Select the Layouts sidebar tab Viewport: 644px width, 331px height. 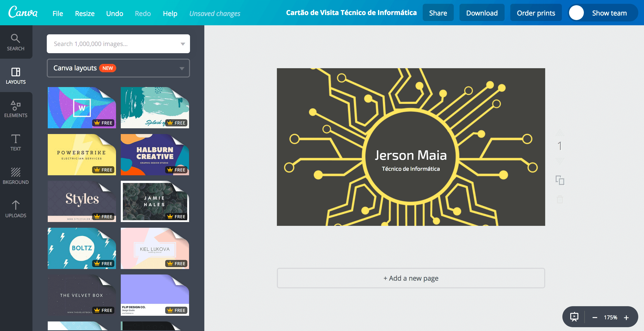(16, 76)
